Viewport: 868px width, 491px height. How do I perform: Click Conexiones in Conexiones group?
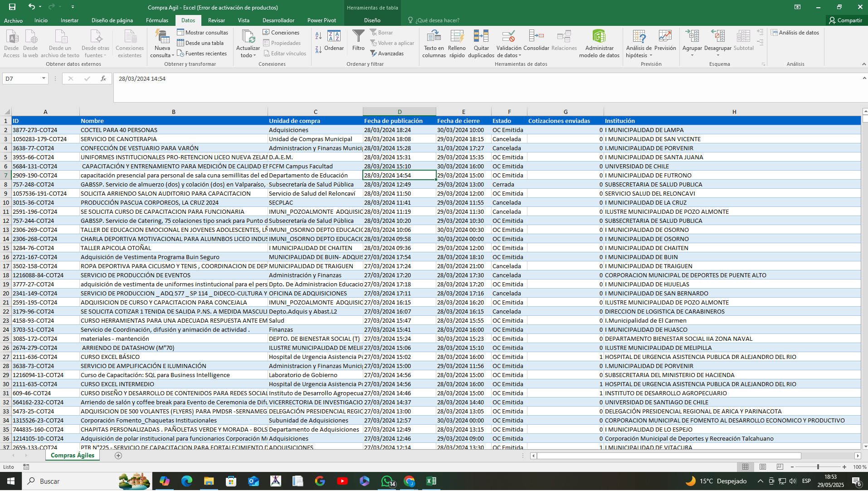tap(281, 32)
